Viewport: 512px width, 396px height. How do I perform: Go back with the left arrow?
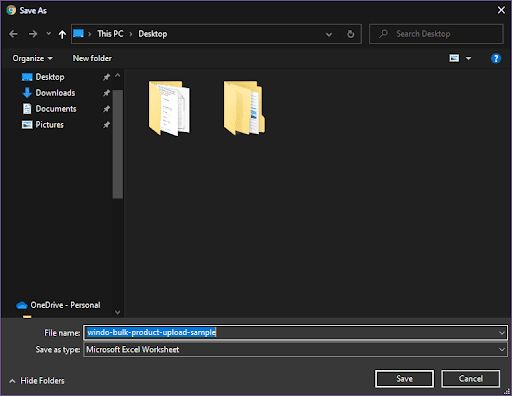coord(13,34)
